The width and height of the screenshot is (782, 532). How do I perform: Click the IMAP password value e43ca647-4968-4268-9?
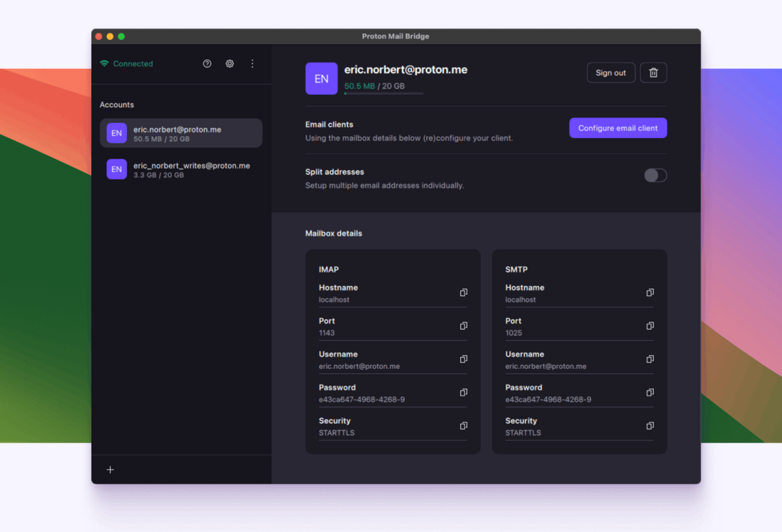362,399
